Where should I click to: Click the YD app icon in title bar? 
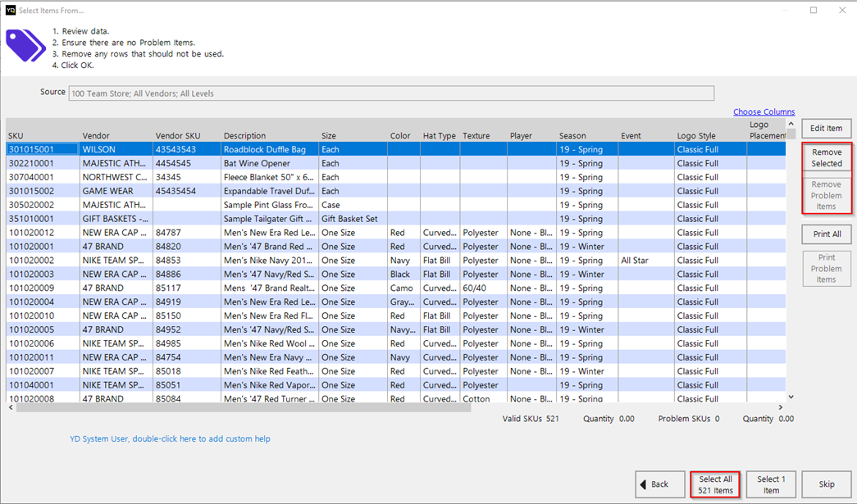pyautogui.click(x=10, y=11)
